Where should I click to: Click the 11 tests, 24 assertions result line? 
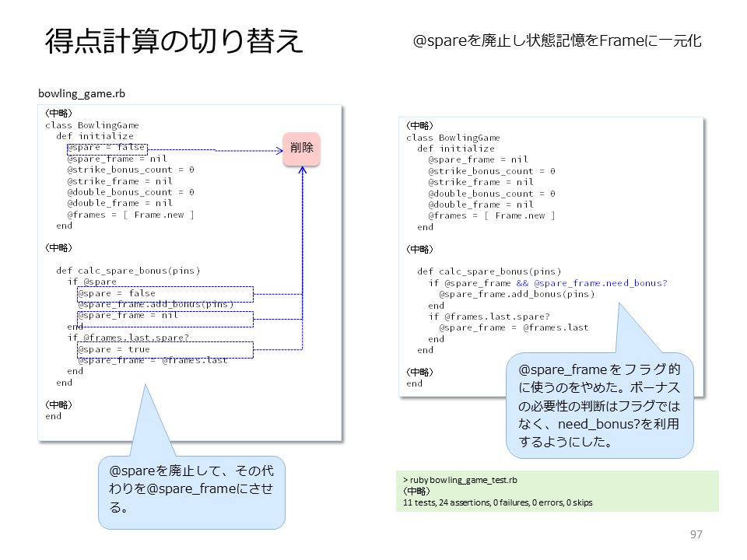(x=498, y=502)
